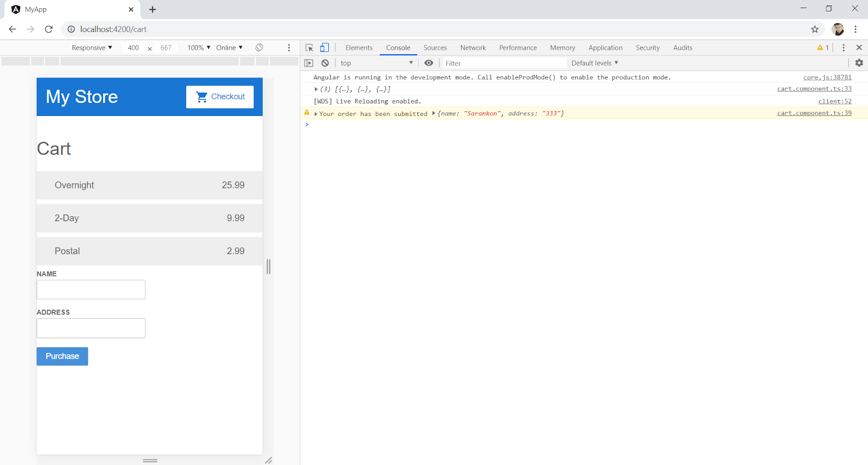This screenshot has height=465, width=868.
Task: Open a new browser tab
Action: tap(152, 9)
